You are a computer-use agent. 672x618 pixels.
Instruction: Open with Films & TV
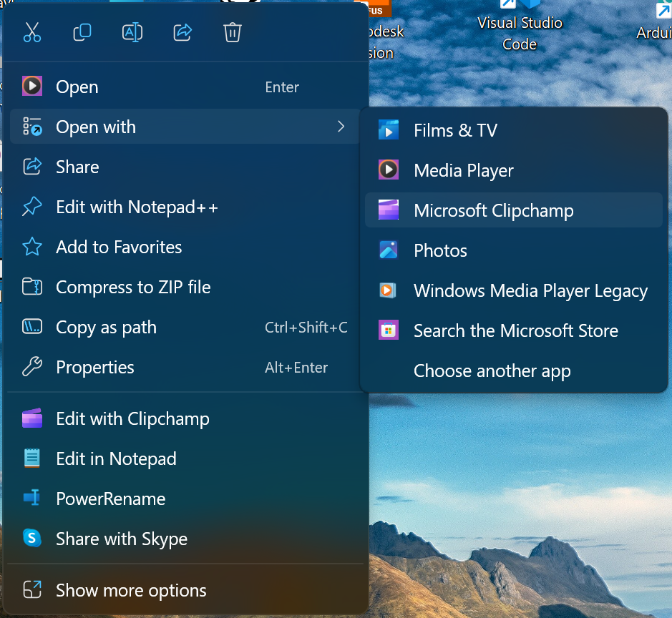tap(513, 130)
